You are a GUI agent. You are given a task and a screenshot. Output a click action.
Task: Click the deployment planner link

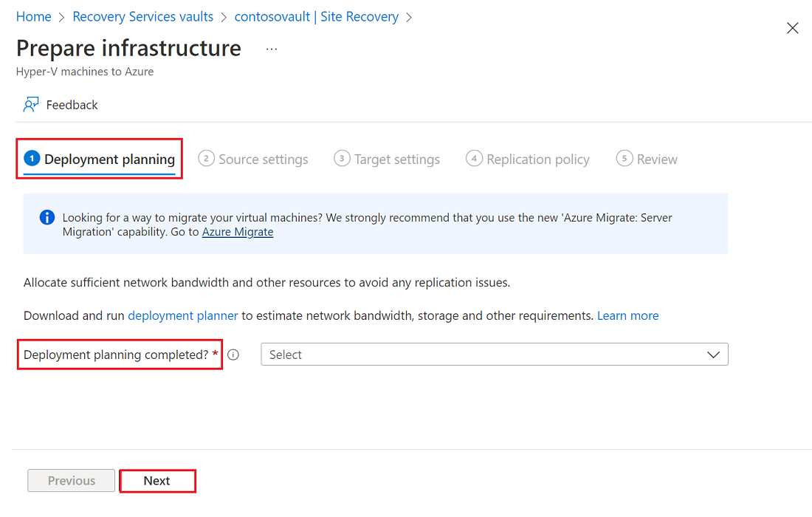(182, 315)
